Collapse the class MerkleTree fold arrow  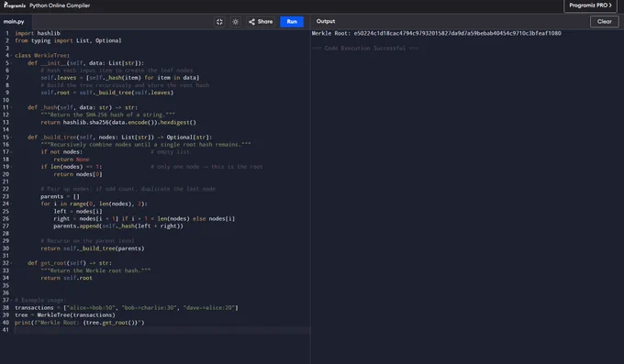pyautogui.click(x=11, y=56)
